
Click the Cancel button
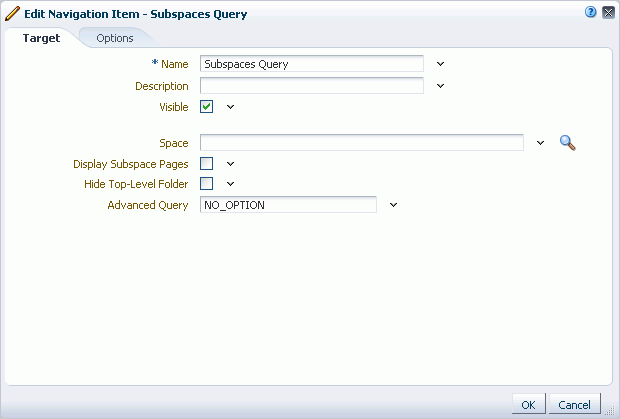point(575,404)
